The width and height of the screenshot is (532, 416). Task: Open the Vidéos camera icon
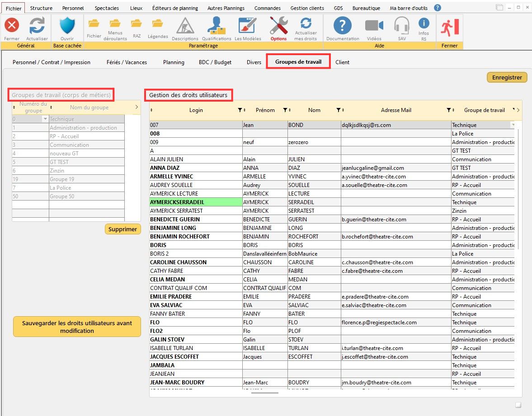tap(374, 26)
